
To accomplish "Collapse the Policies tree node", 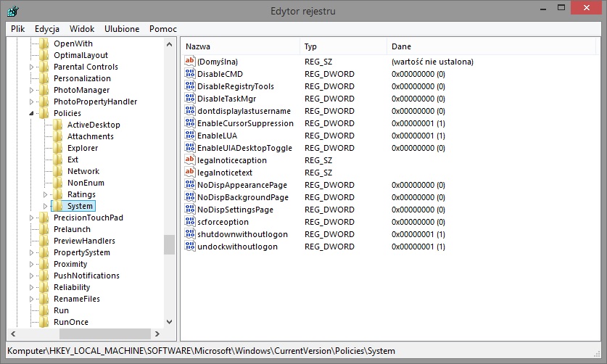I will coord(31,113).
